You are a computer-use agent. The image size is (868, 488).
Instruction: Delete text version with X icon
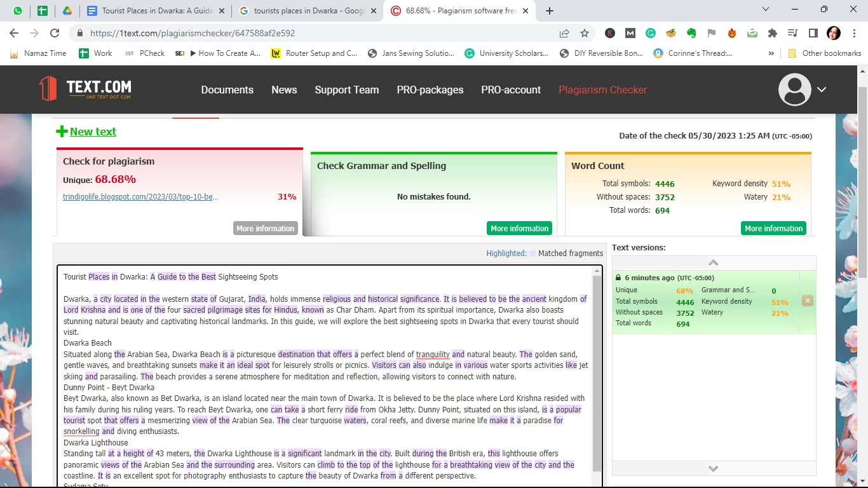pos(807,301)
